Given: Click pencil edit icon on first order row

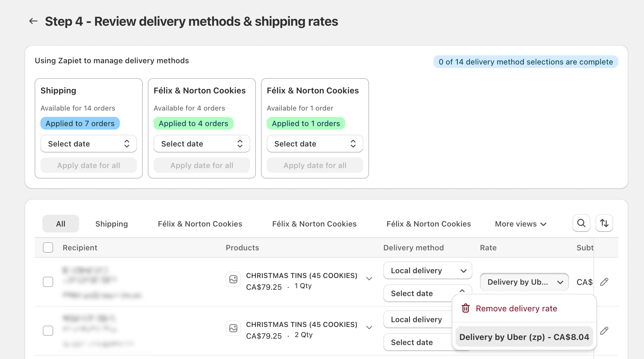Looking at the screenshot, I should (604, 282).
